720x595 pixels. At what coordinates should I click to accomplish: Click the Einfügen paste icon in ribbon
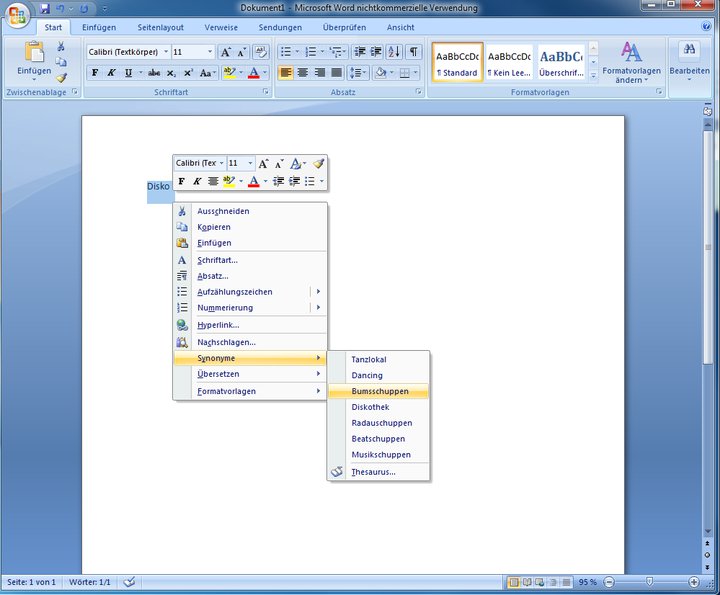[x=34, y=53]
